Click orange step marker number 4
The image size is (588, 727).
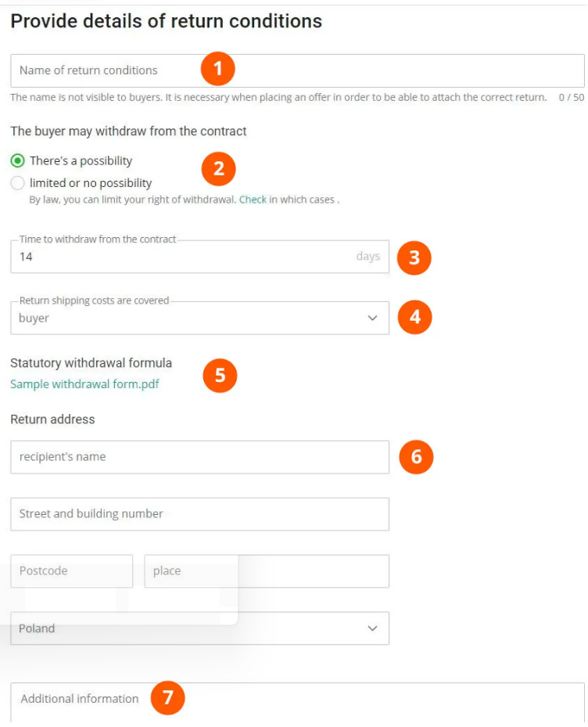point(414,317)
